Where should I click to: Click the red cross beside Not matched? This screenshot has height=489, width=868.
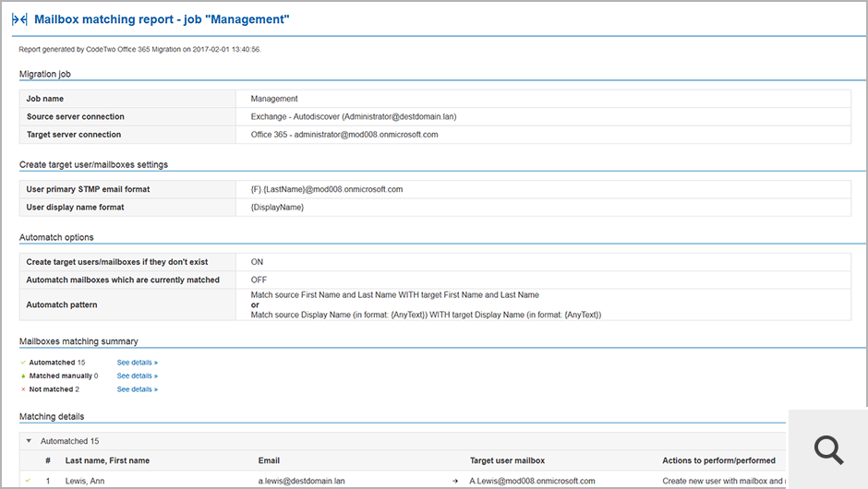coord(23,389)
